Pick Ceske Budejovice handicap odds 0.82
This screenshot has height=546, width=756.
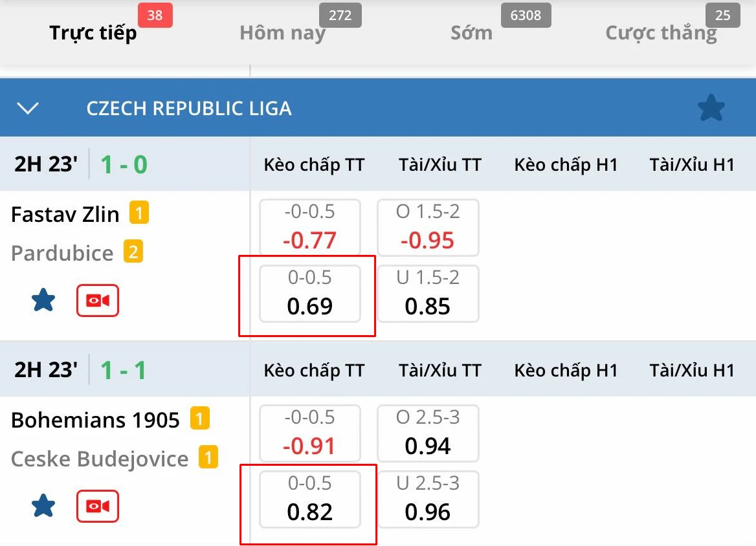click(310, 499)
